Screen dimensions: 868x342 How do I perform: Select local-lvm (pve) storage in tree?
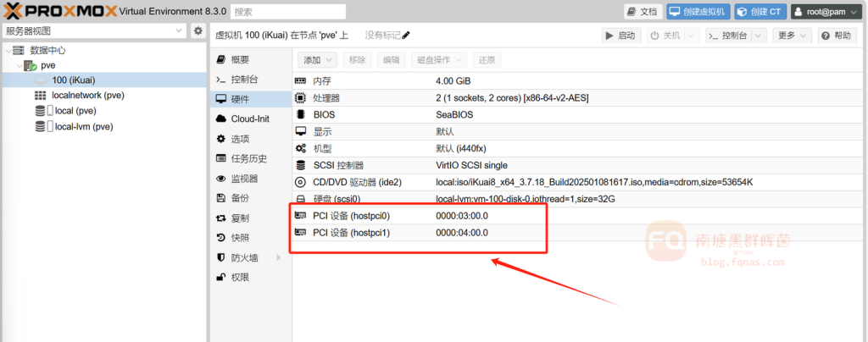83,127
